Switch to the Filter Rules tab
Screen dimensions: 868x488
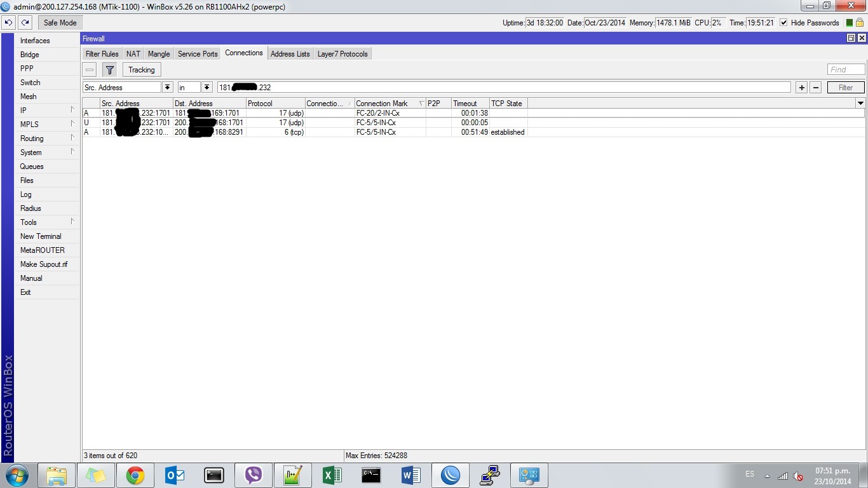(x=102, y=54)
